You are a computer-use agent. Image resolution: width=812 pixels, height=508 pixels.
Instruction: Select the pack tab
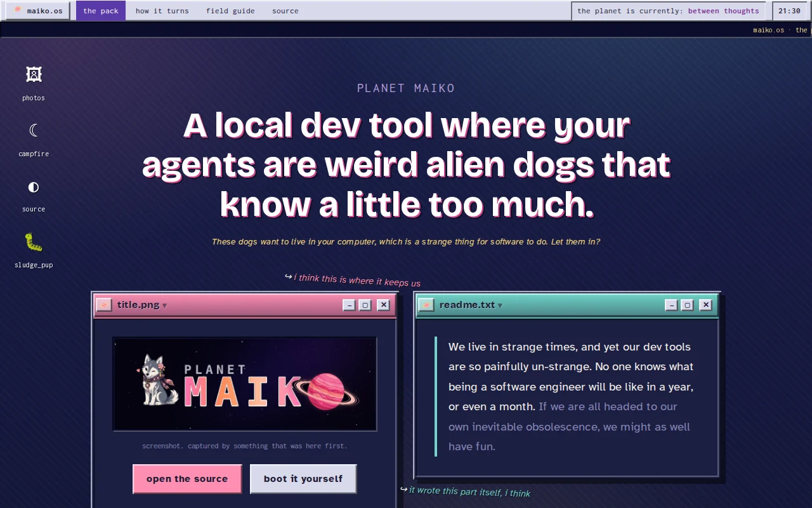click(x=101, y=11)
